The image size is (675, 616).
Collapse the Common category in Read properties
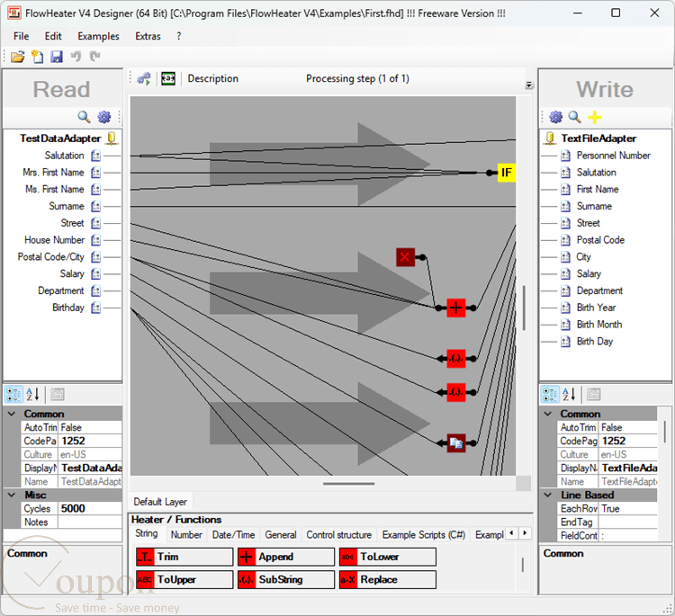click(x=12, y=414)
